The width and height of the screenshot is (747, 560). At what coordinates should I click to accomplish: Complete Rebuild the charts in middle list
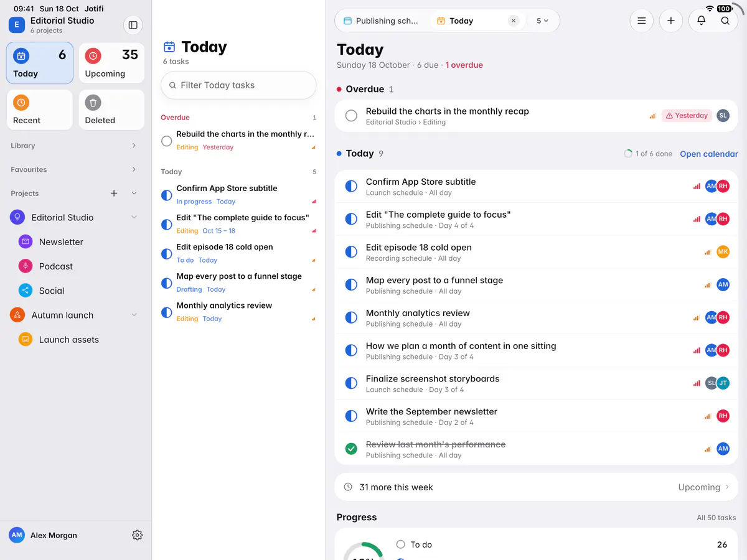tap(166, 141)
